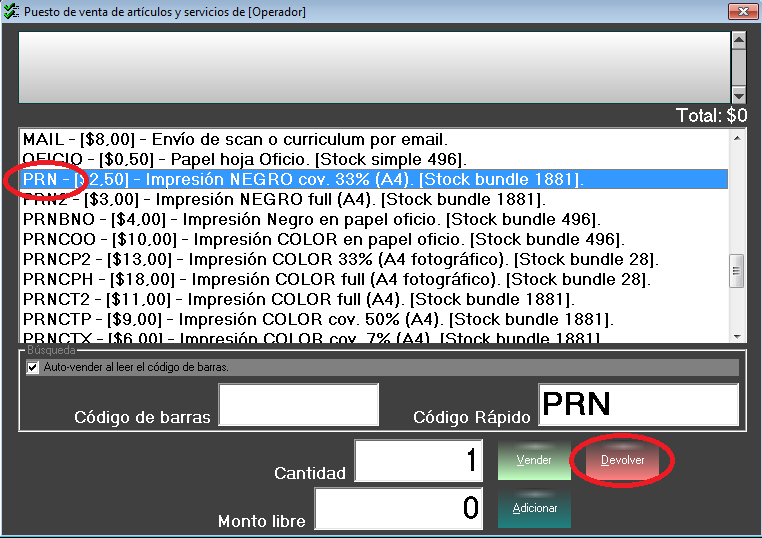Click the Adicionar button
The height and width of the screenshot is (538, 762).
(534, 508)
